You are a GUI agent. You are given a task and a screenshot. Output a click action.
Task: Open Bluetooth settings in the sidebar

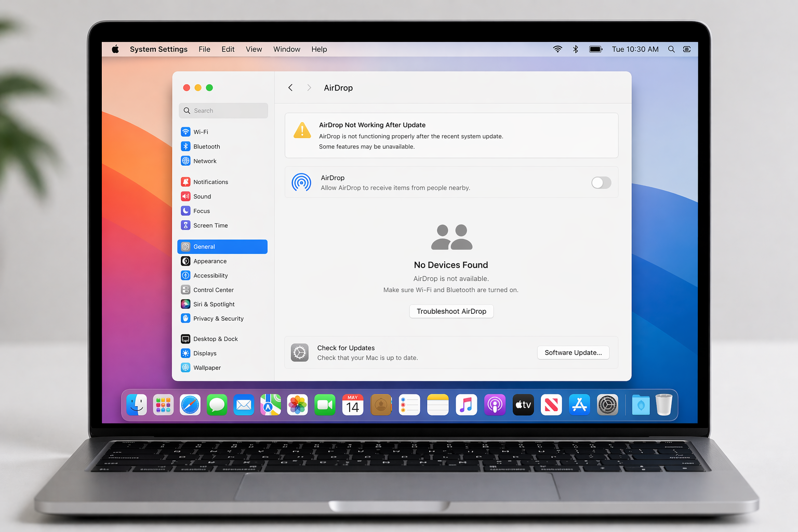pos(222,147)
